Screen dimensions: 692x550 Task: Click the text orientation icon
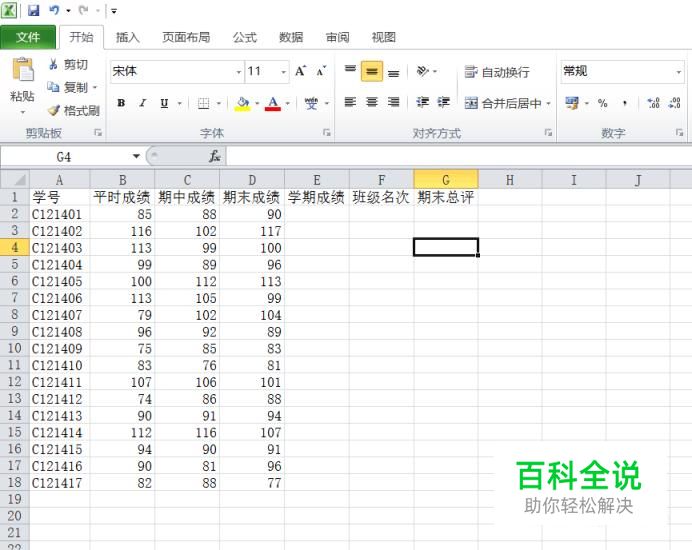422,71
